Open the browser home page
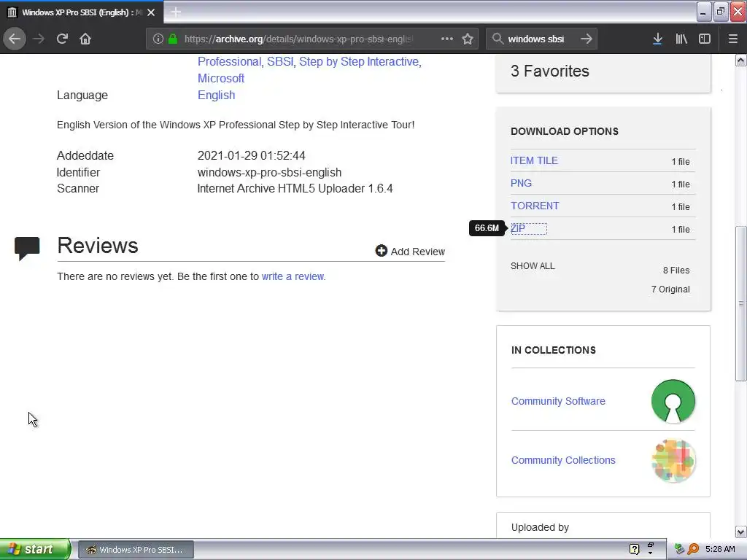The height and width of the screenshot is (560, 747). coord(85,39)
